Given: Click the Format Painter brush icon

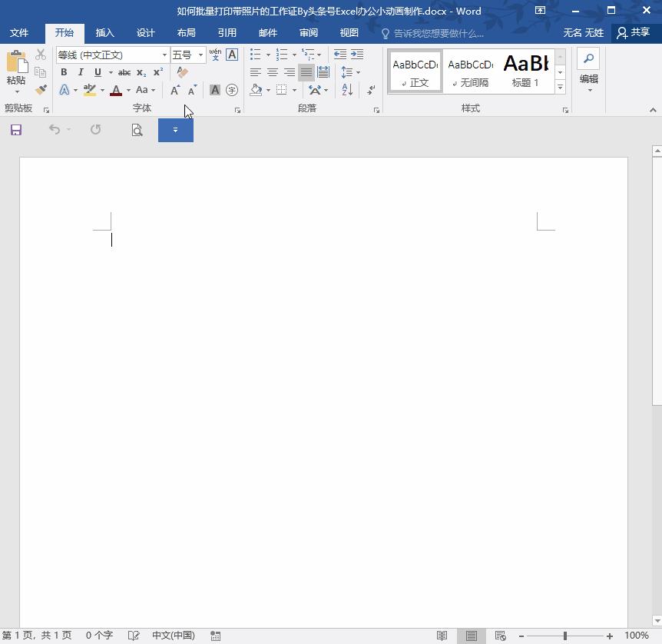Looking at the screenshot, I should point(41,90).
